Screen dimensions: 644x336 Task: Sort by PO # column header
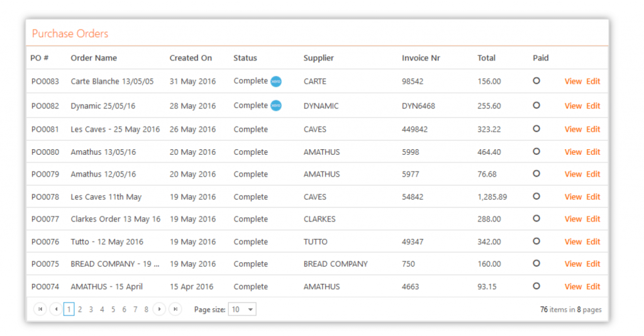tap(40, 58)
